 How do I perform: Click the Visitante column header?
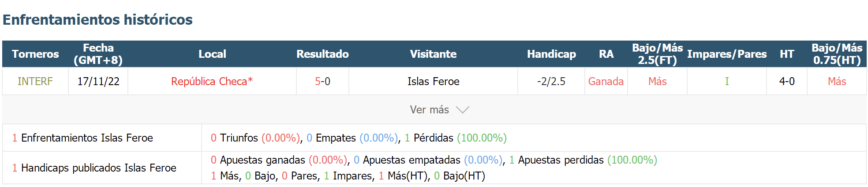433,54
